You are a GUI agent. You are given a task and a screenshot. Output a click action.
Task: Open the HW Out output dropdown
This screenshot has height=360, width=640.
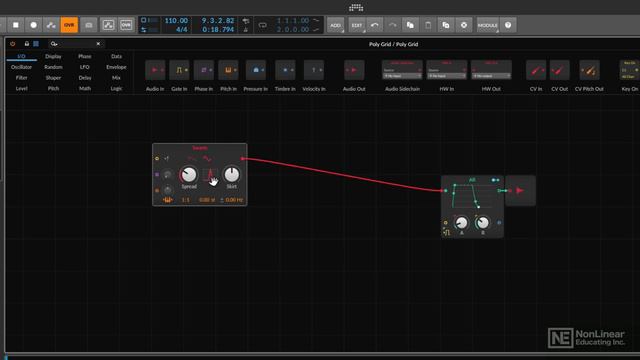coord(491,76)
